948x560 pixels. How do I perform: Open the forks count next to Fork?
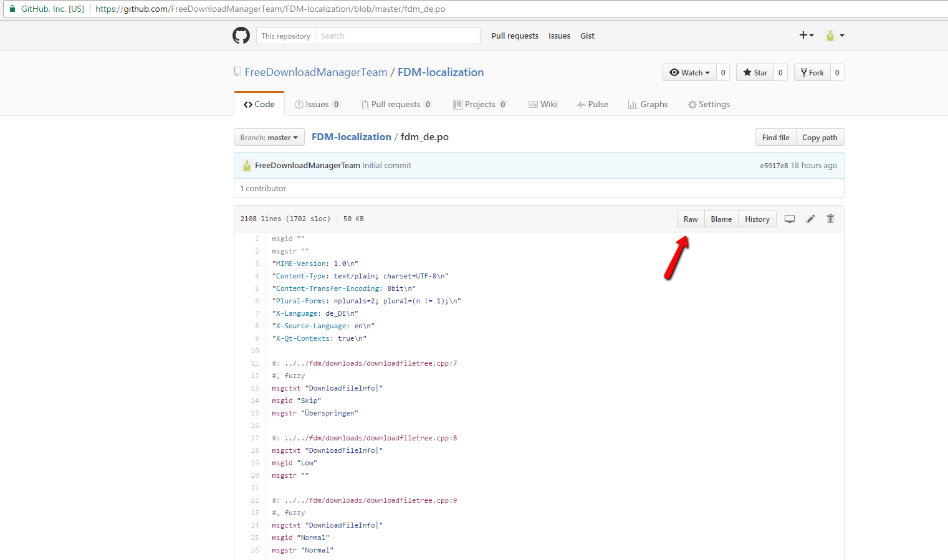coord(837,72)
